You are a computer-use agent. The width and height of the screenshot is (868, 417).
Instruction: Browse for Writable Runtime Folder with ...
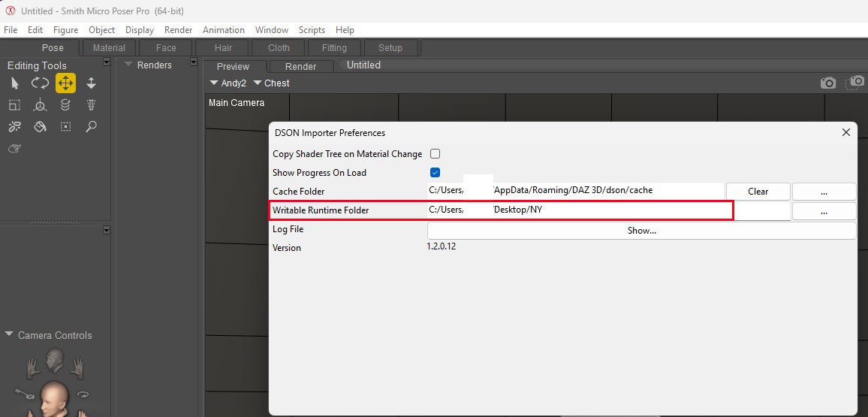pyautogui.click(x=824, y=211)
